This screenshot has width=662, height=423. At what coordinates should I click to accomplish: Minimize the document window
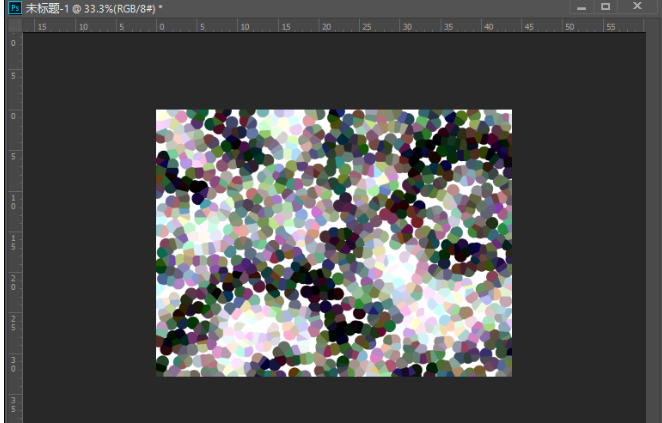coord(582,8)
